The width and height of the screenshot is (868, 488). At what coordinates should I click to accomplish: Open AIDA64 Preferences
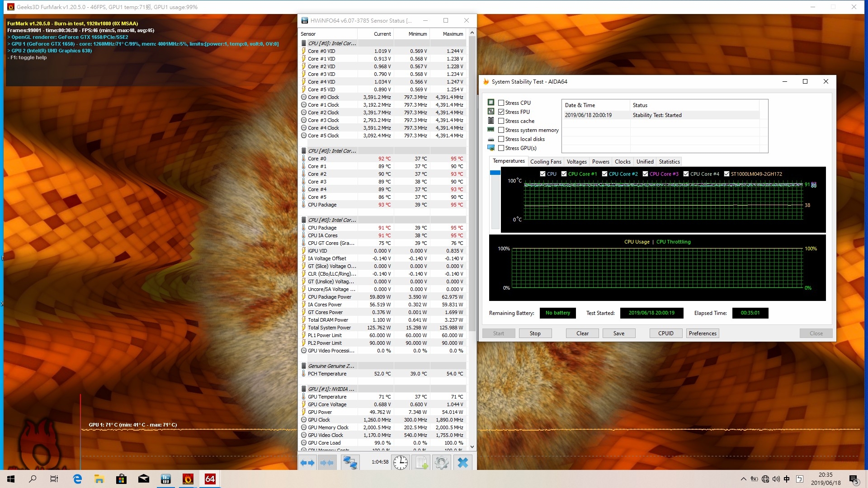click(703, 333)
